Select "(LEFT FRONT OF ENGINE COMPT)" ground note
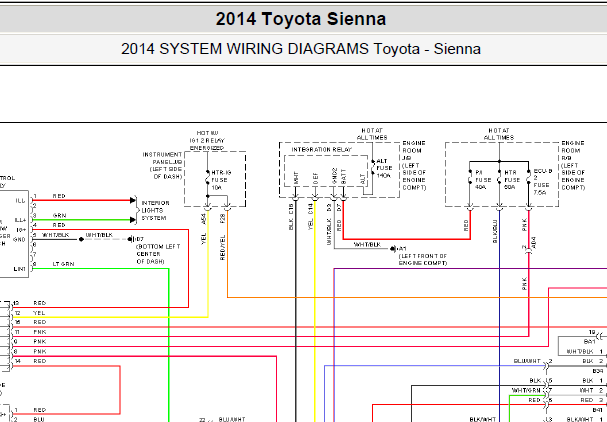 point(423,260)
